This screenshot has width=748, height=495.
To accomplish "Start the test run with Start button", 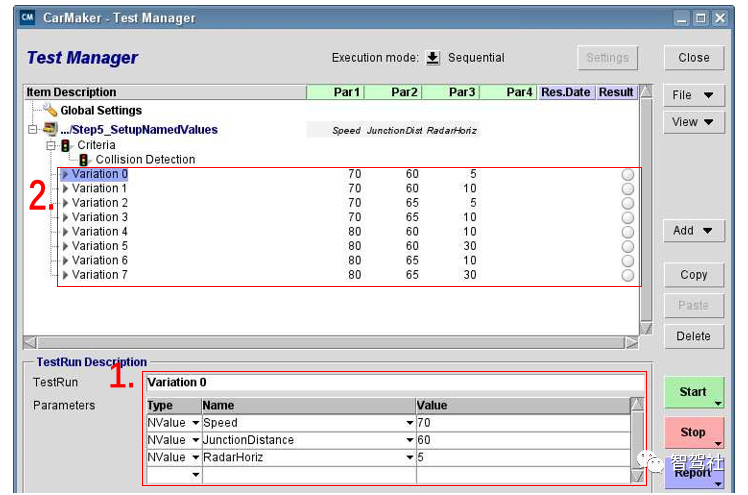I will coord(693,392).
